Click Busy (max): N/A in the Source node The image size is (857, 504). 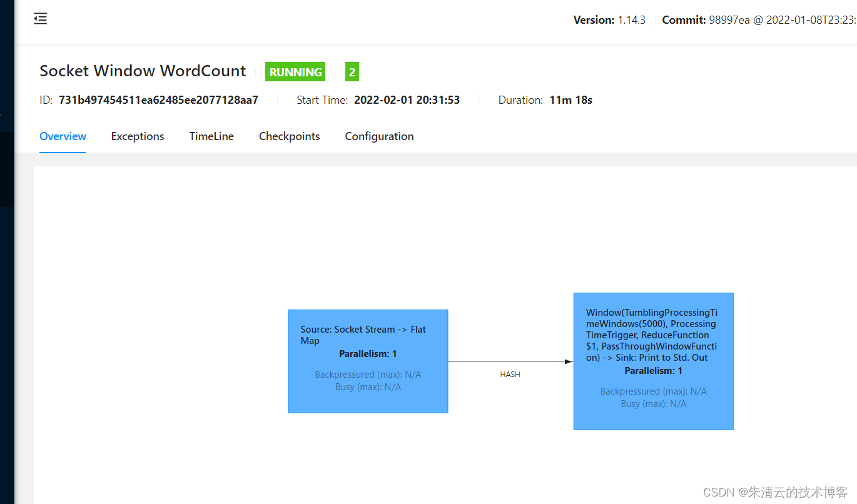click(368, 387)
